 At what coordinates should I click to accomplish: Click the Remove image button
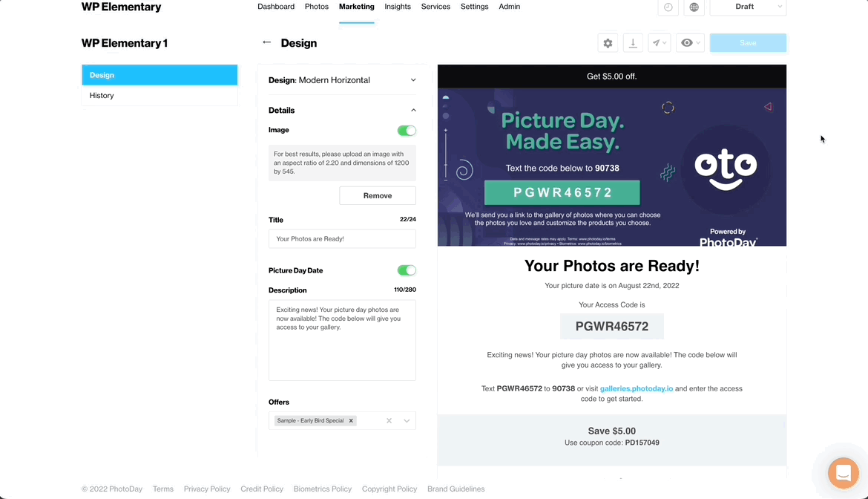click(x=378, y=195)
